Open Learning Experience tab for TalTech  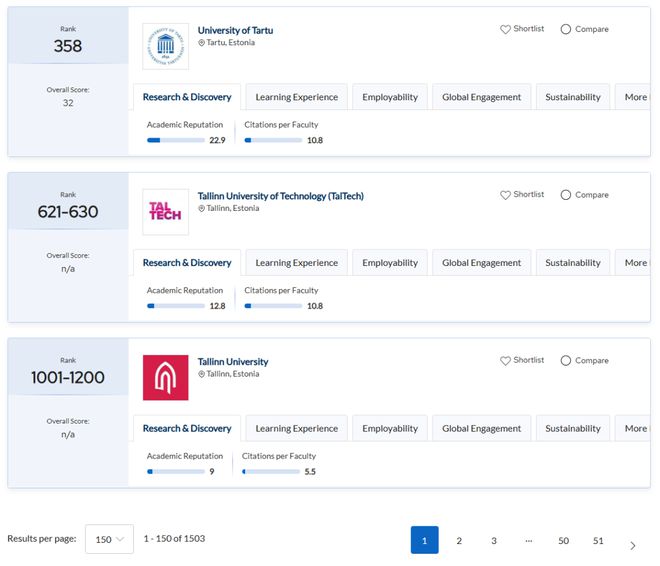click(297, 263)
